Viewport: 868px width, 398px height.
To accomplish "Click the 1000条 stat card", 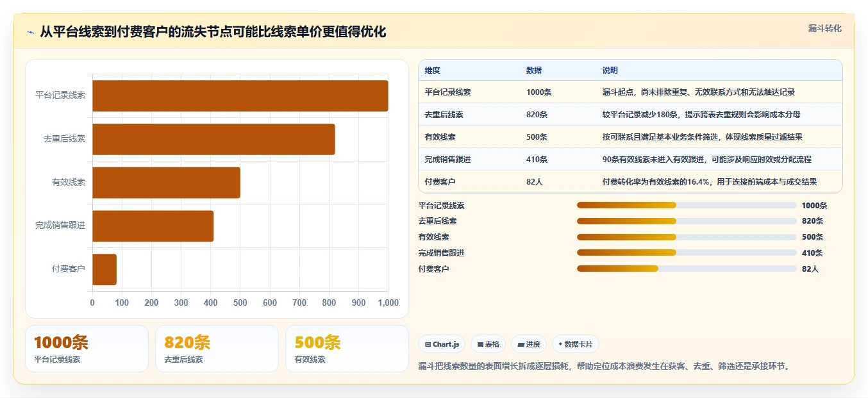I will pyautogui.click(x=87, y=349).
